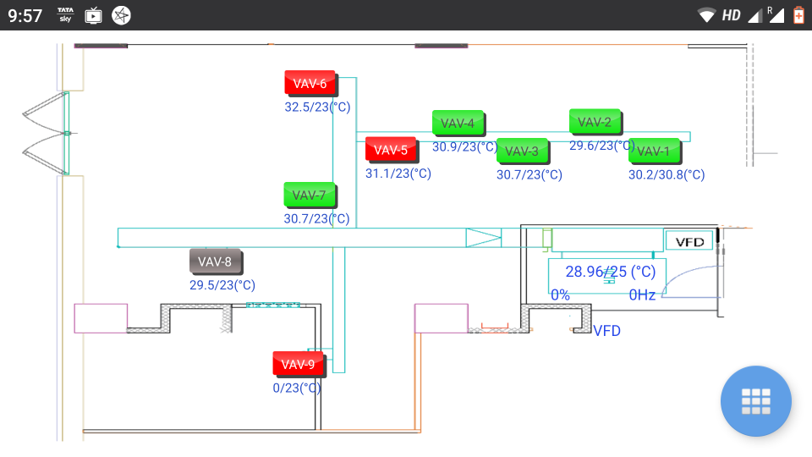This screenshot has width=812, height=457.
Task: Click the 0% valve value
Action: click(x=560, y=295)
